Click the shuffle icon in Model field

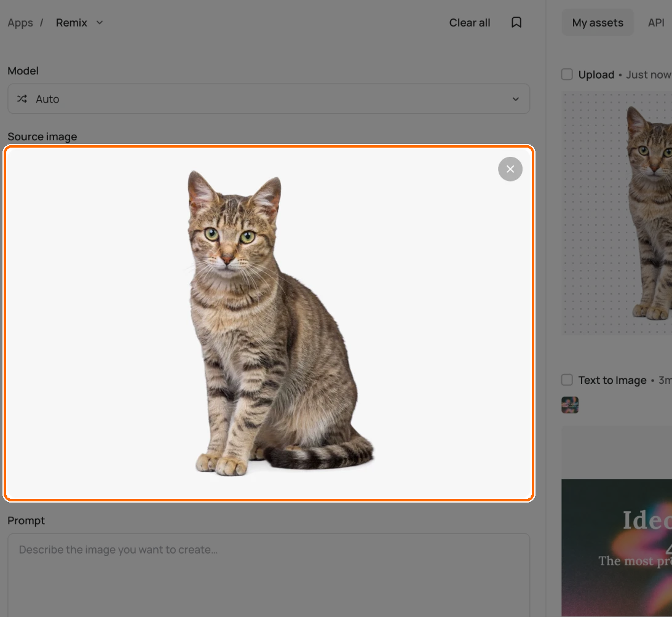[x=22, y=99]
